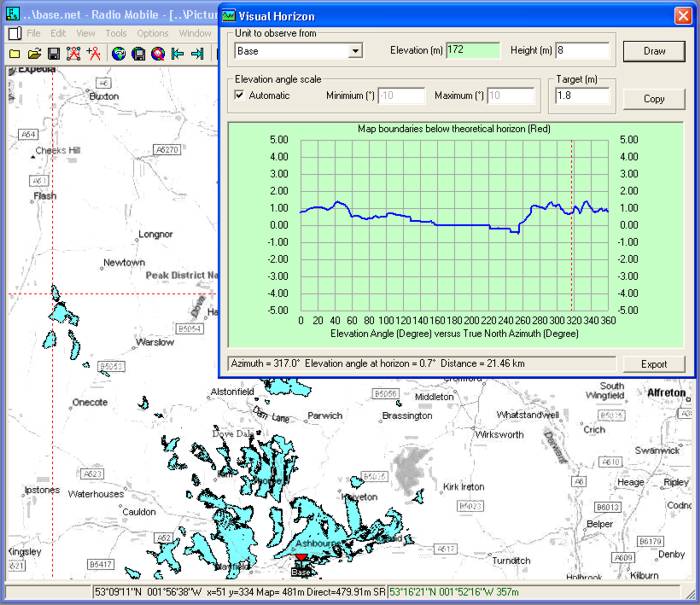Click the Minimum degree input field
Viewport: 700px width, 605px height.
coord(401,96)
